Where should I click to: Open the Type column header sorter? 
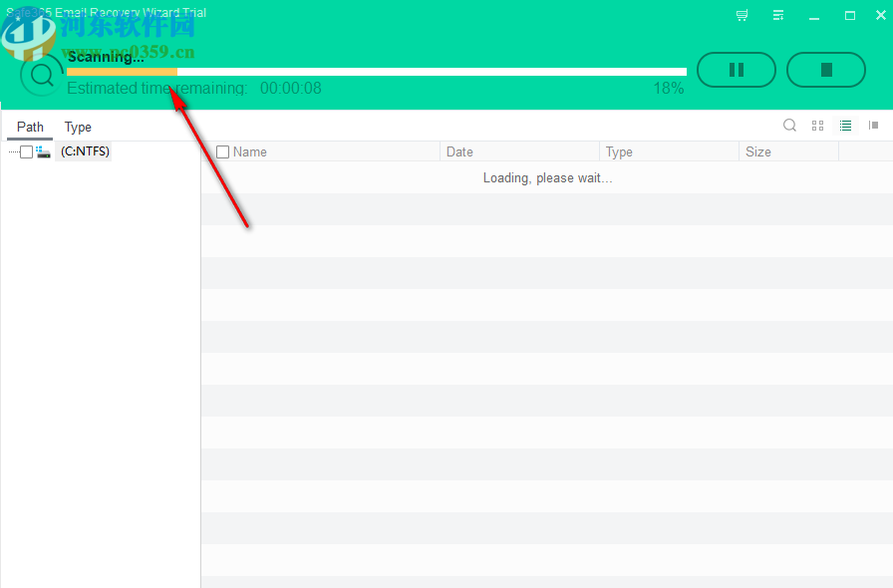[x=619, y=151]
